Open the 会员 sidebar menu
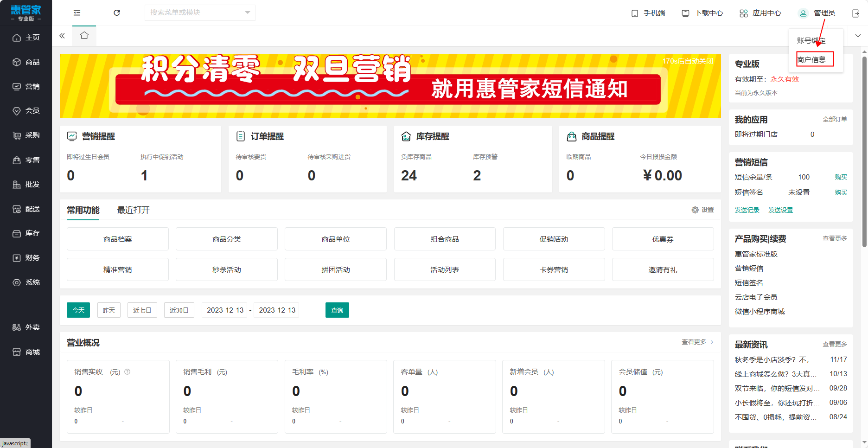The width and height of the screenshot is (868, 448). [x=26, y=111]
